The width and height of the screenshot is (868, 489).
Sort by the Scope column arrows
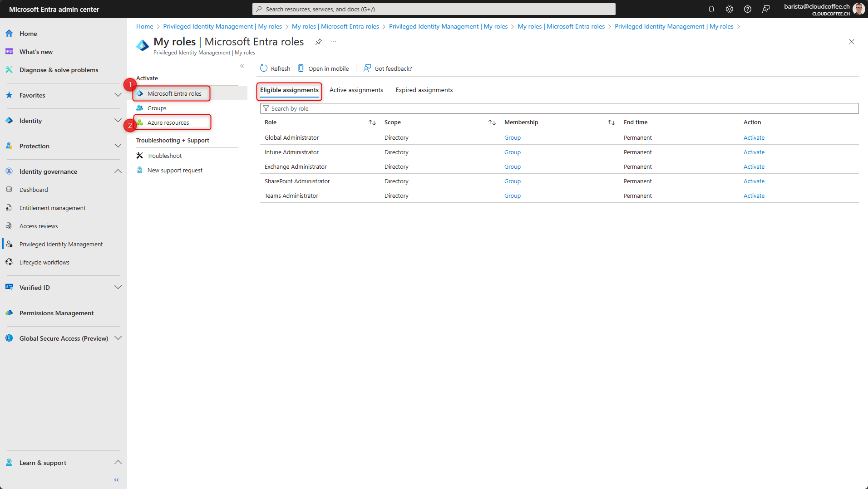point(492,122)
